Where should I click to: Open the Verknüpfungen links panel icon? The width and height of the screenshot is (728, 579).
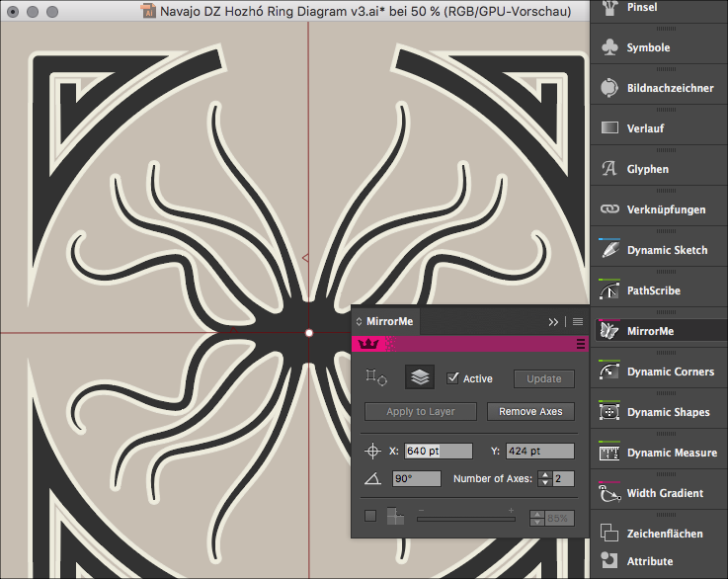tap(609, 208)
